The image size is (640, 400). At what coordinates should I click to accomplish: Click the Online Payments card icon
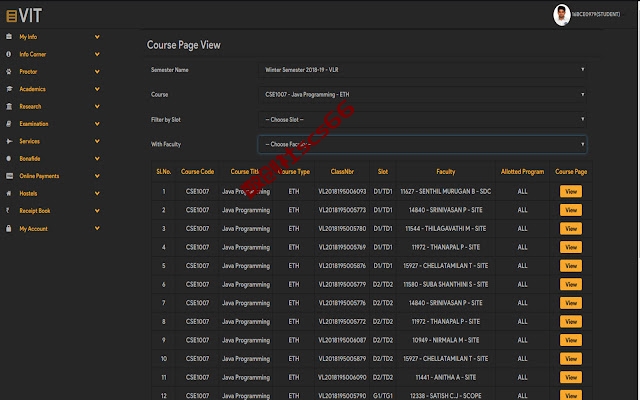tap(9, 176)
